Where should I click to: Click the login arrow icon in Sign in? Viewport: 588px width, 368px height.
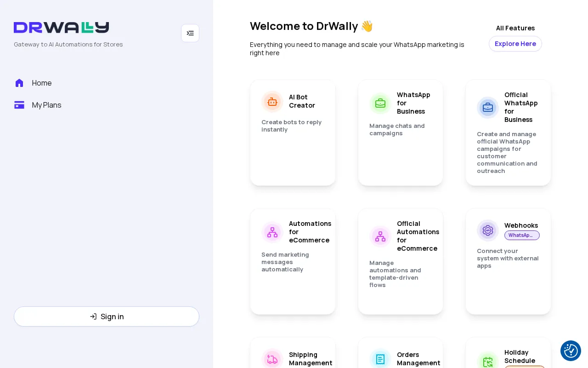point(93,316)
